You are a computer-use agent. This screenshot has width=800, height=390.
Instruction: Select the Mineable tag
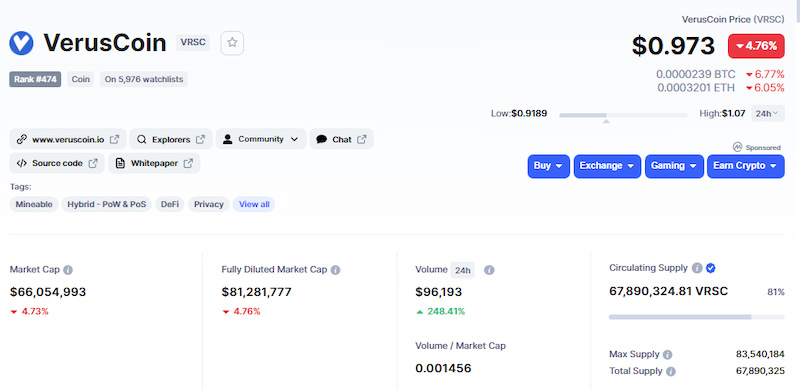point(34,204)
